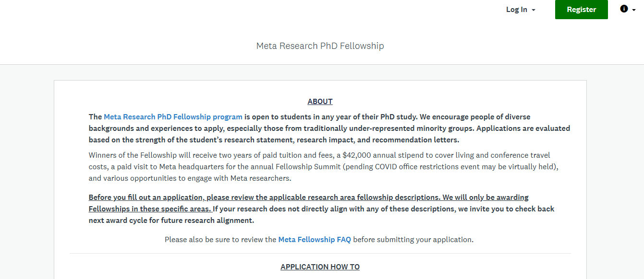Open the Meta Research PhD Fellowship program link
This screenshot has width=644, height=279.
(173, 116)
